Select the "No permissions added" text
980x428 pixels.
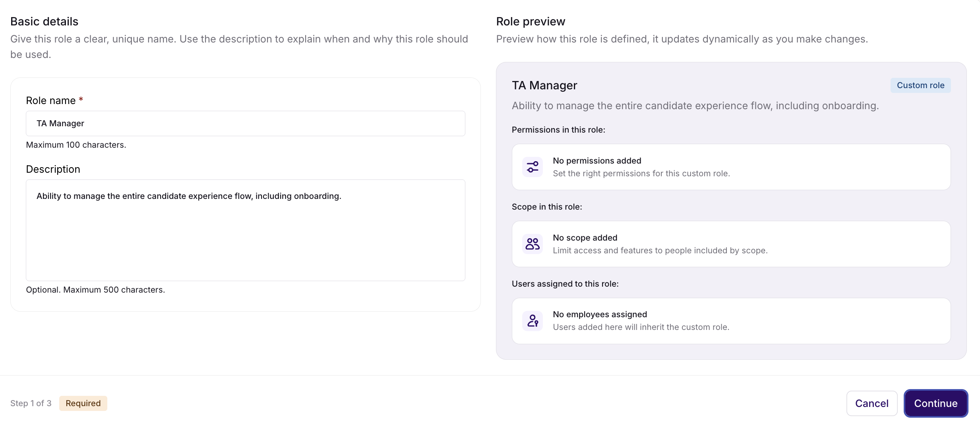(x=597, y=161)
